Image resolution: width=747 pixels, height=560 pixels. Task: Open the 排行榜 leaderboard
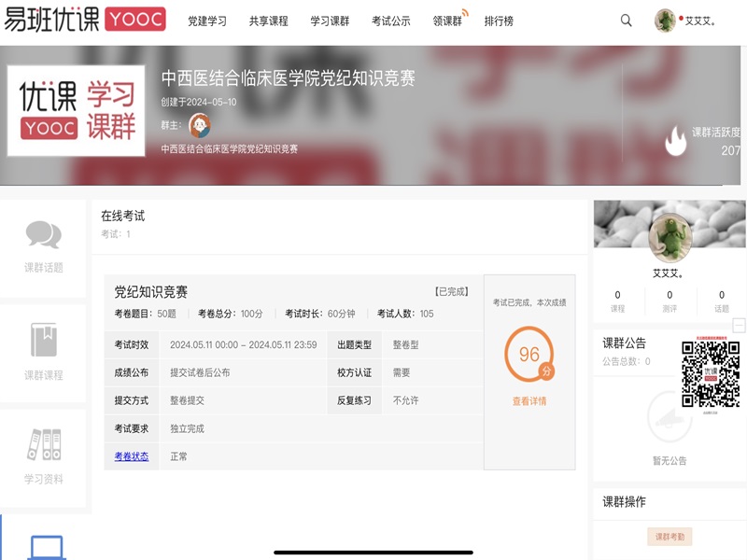[x=499, y=21]
